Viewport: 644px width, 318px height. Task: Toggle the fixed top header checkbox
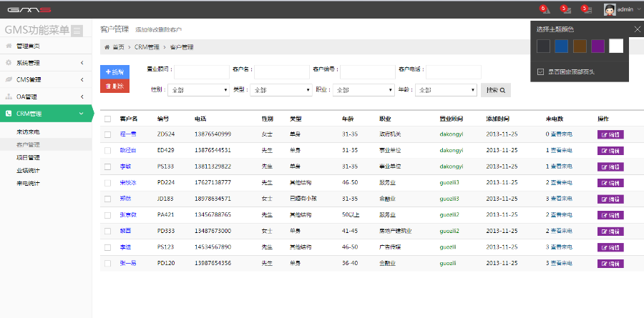click(541, 71)
